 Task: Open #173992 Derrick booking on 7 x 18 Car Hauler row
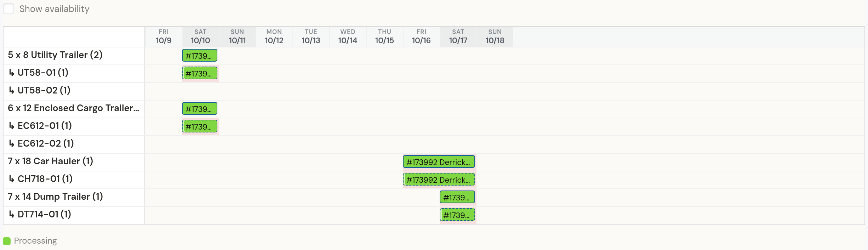coord(439,162)
